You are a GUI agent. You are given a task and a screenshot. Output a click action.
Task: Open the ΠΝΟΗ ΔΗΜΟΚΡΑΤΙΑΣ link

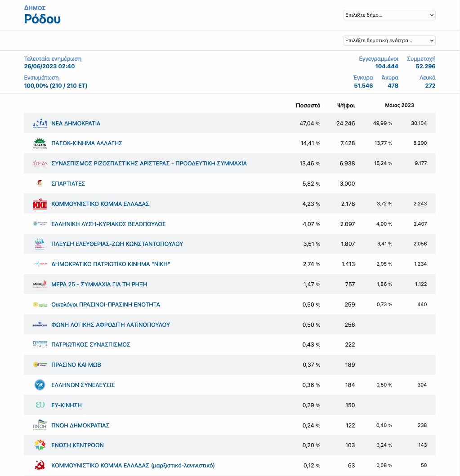pos(80,425)
